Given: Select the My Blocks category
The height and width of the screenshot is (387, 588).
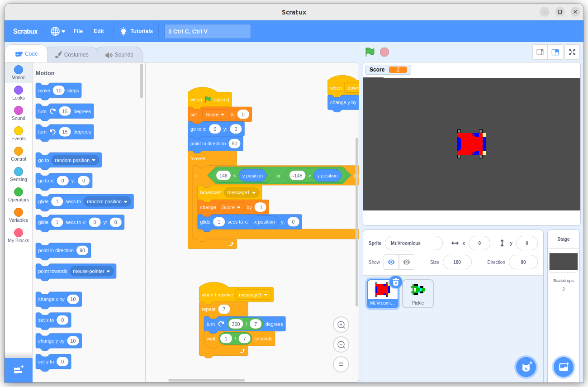Looking at the screenshot, I should [19, 235].
